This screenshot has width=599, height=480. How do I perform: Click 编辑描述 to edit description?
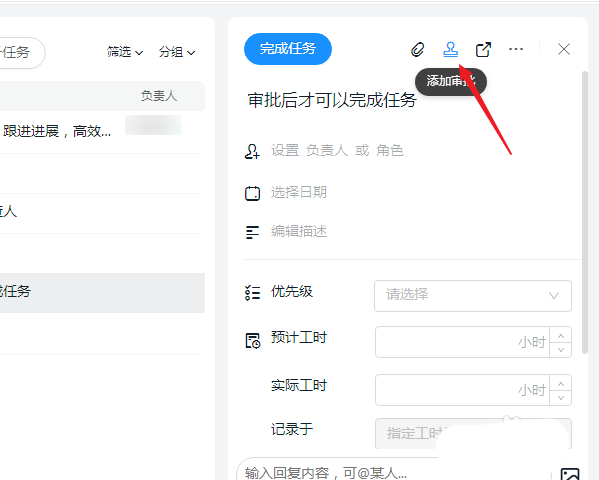click(299, 232)
